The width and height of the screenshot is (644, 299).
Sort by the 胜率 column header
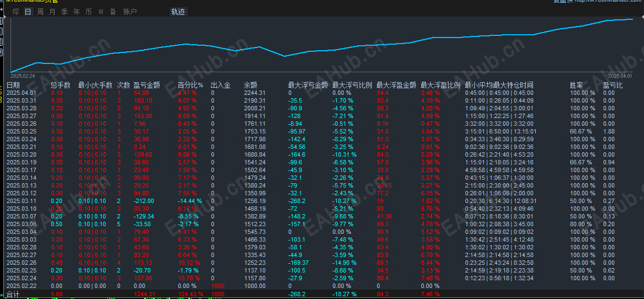click(576, 86)
